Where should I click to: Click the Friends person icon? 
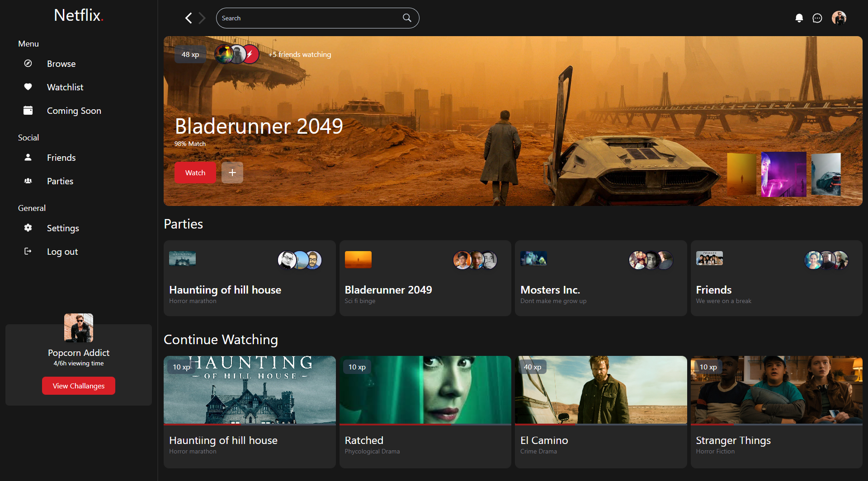pyautogui.click(x=28, y=157)
